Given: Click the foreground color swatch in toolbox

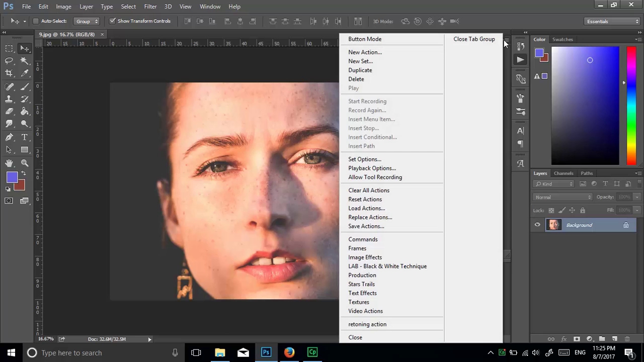Looking at the screenshot, I should (x=12, y=177).
